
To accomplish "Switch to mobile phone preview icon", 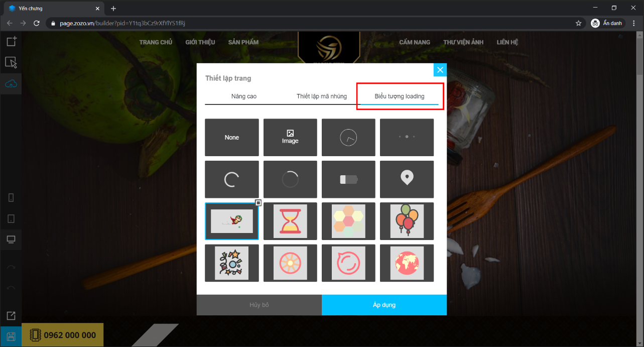I will click(x=11, y=197).
